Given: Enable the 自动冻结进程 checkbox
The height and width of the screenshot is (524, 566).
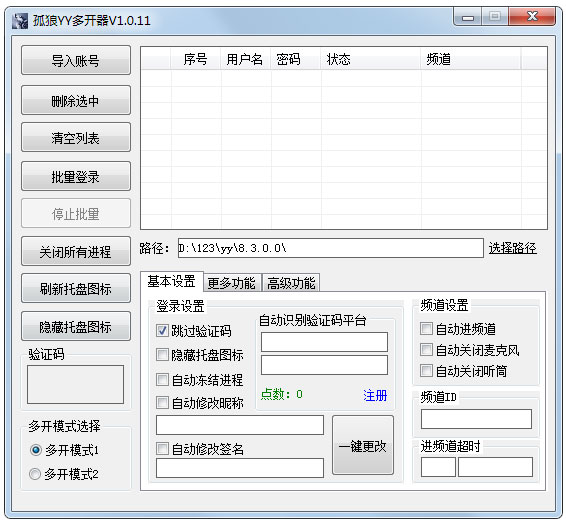Looking at the screenshot, I should click(x=162, y=379).
